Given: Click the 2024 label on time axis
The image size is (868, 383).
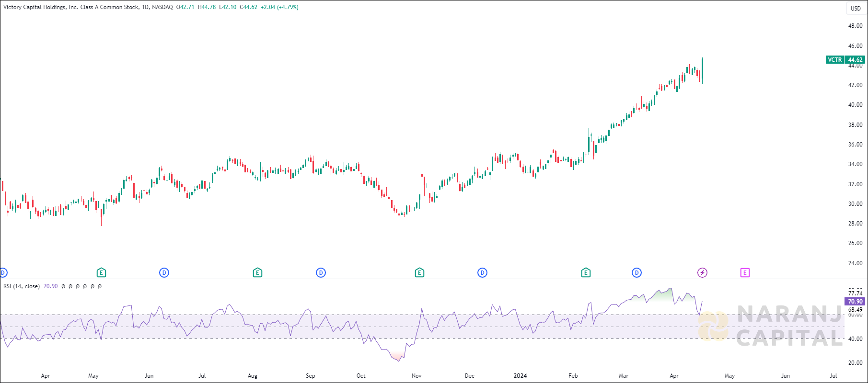Looking at the screenshot, I should click(x=520, y=376).
